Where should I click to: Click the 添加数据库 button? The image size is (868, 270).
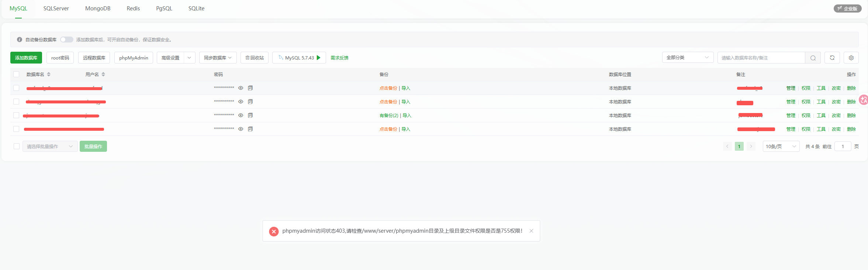pyautogui.click(x=26, y=58)
